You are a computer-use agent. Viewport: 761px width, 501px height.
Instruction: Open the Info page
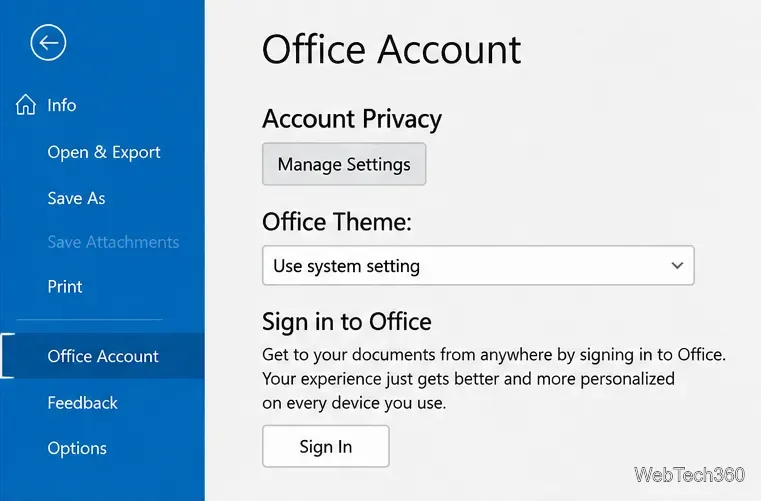click(62, 105)
